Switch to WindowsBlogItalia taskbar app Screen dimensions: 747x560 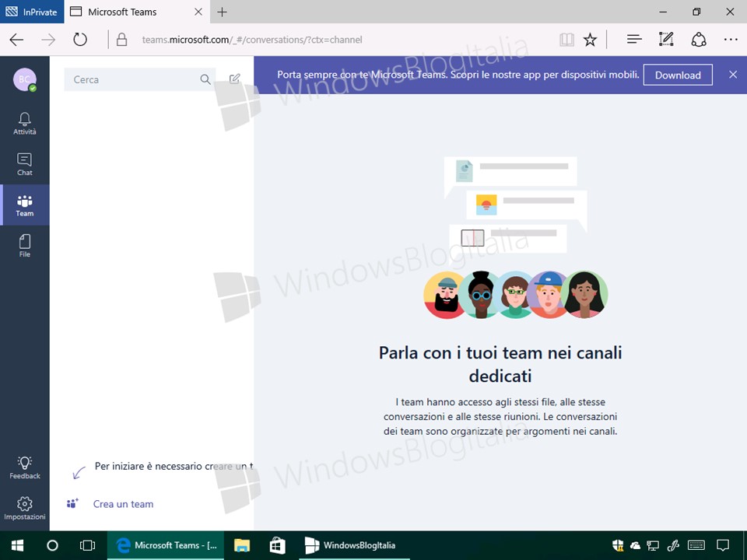[x=354, y=545]
